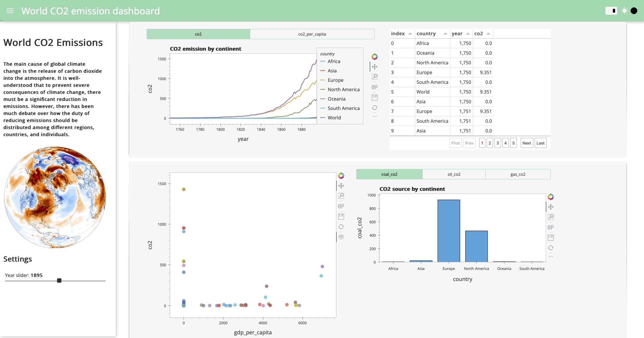644x338 pixels.
Task: Switch to the co2_per_capita tab
Action: pyautogui.click(x=312, y=34)
